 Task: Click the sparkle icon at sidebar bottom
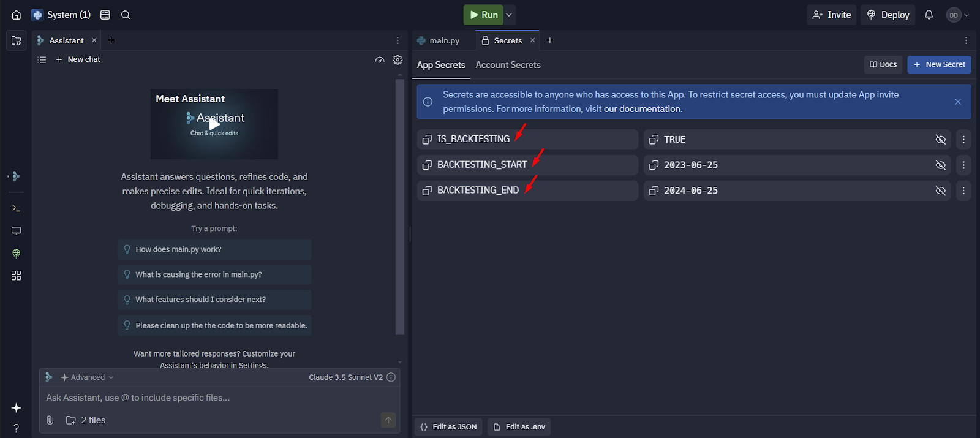[x=17, y=408]
